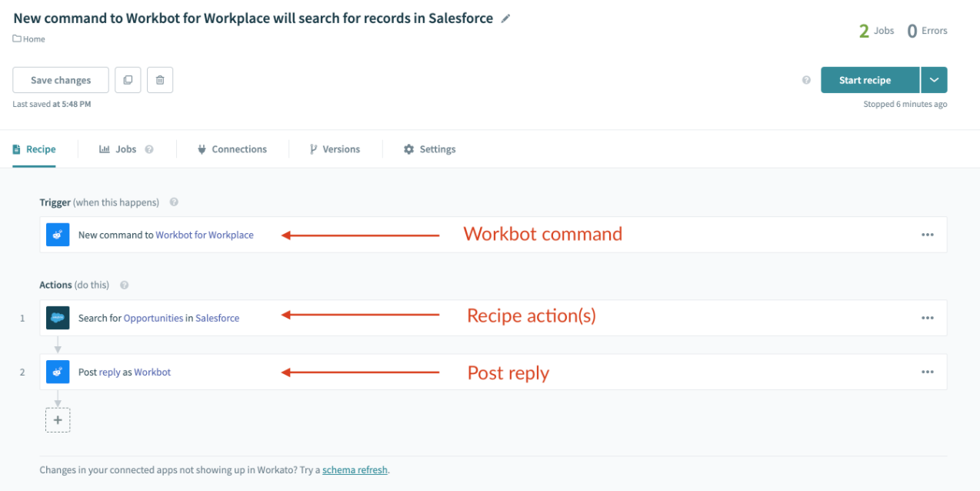980x491 pixels.
Task: Click the Salesforce icon on the search action
Action: [x=58, y=317]
